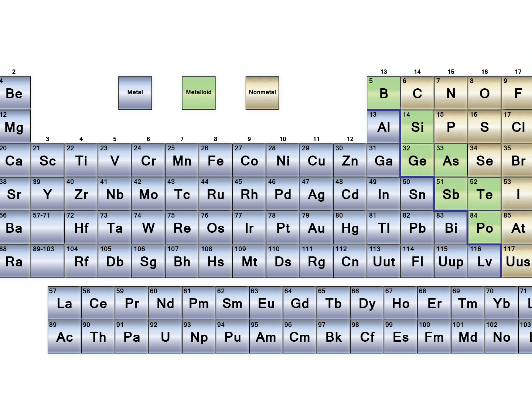Click the Zinc (Zn) tile

350,160
